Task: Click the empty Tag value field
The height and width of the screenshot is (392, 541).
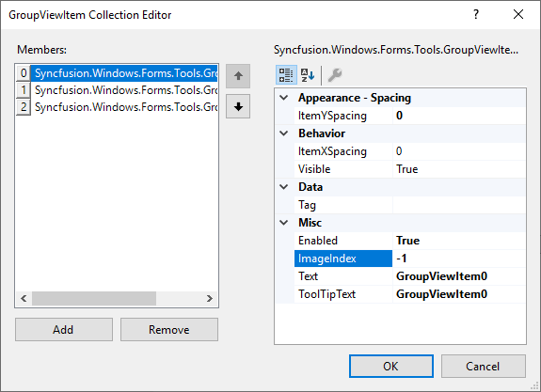Action: point(459,205)
